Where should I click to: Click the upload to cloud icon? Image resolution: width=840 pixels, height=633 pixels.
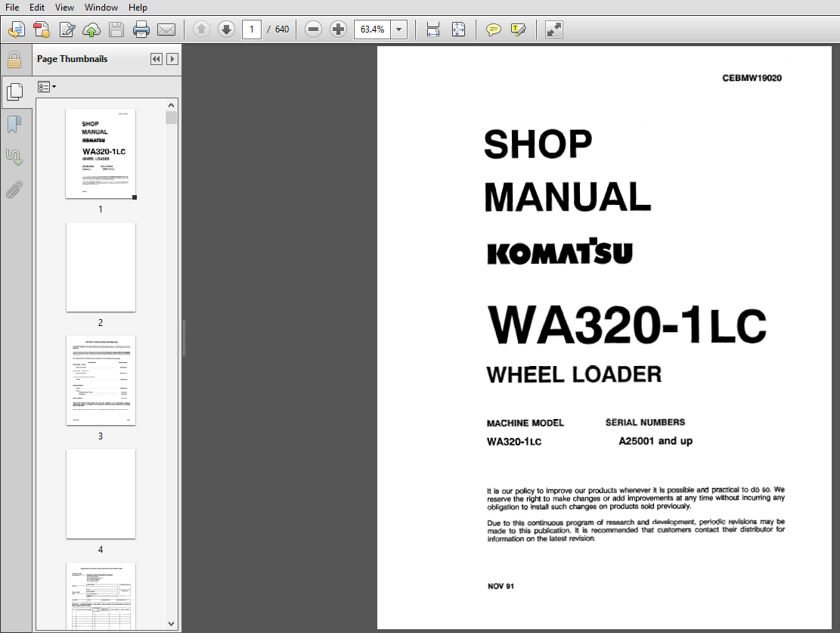click(x=91, y=29)
